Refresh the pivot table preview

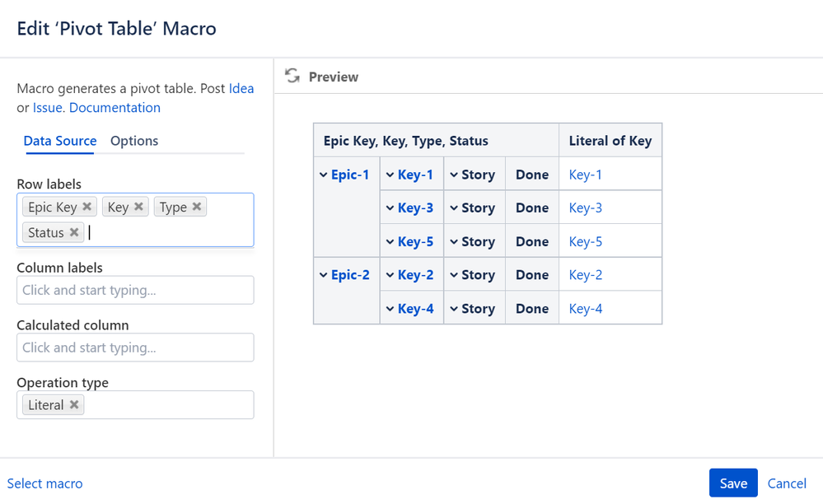tap(292, 77)
